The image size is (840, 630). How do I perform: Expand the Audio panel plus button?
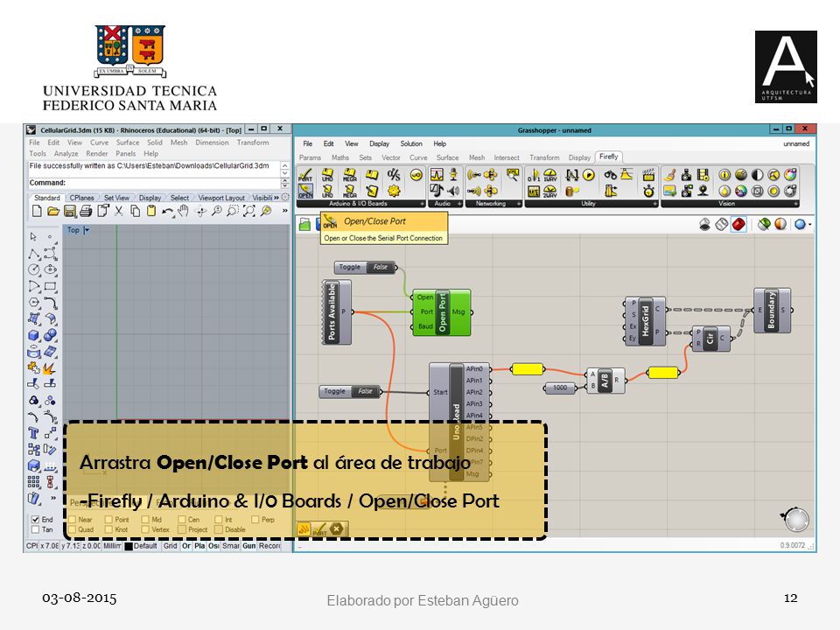[x=459, y=204]
